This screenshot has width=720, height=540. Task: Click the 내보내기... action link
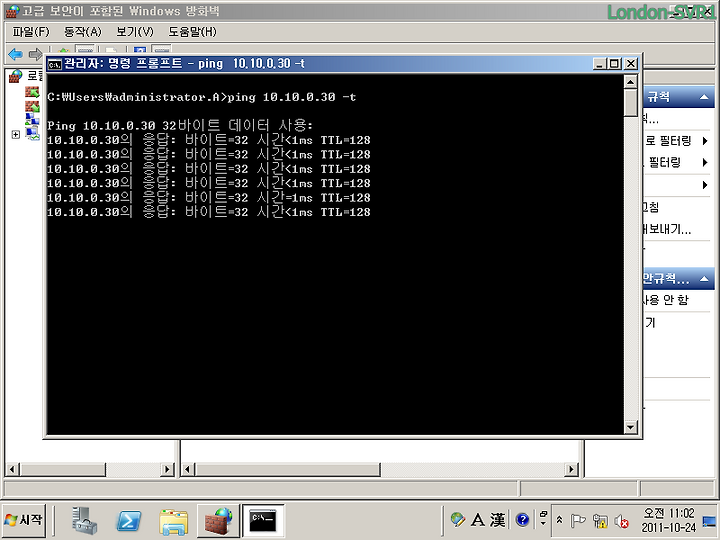tap(667, 229)
